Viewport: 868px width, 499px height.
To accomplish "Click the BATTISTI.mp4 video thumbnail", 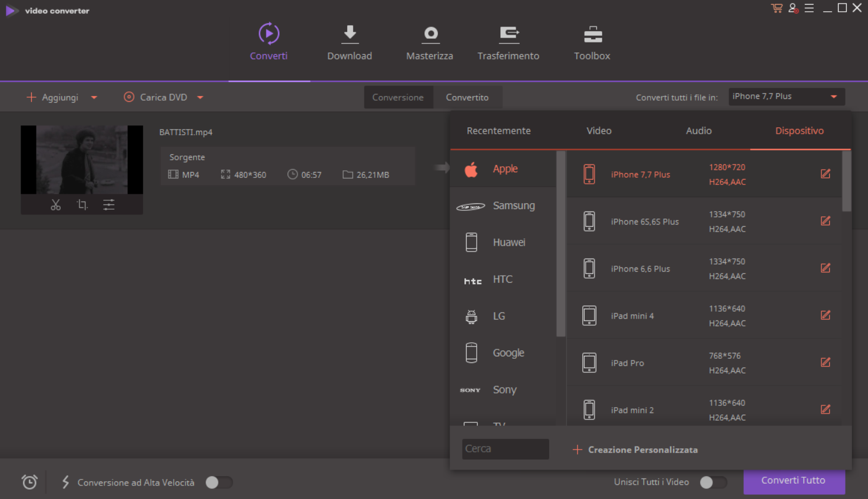I will (x=82, y=160).
